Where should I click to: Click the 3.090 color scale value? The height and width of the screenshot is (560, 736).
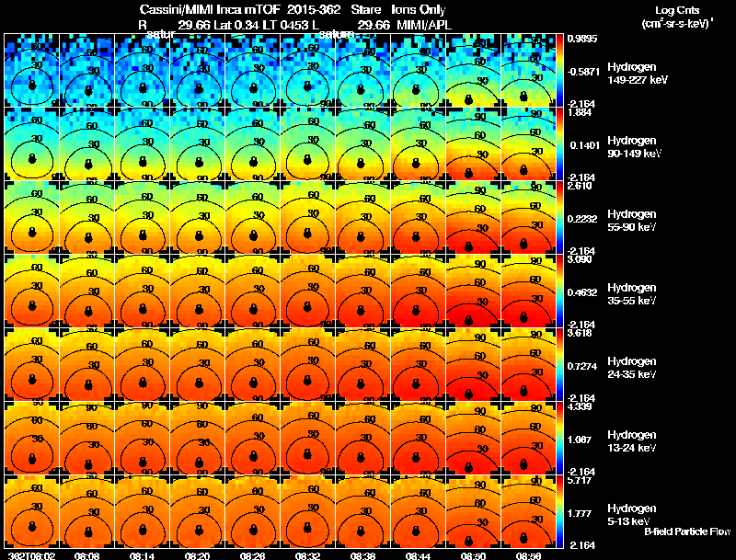pyautogui.click(x=580, y=259)
